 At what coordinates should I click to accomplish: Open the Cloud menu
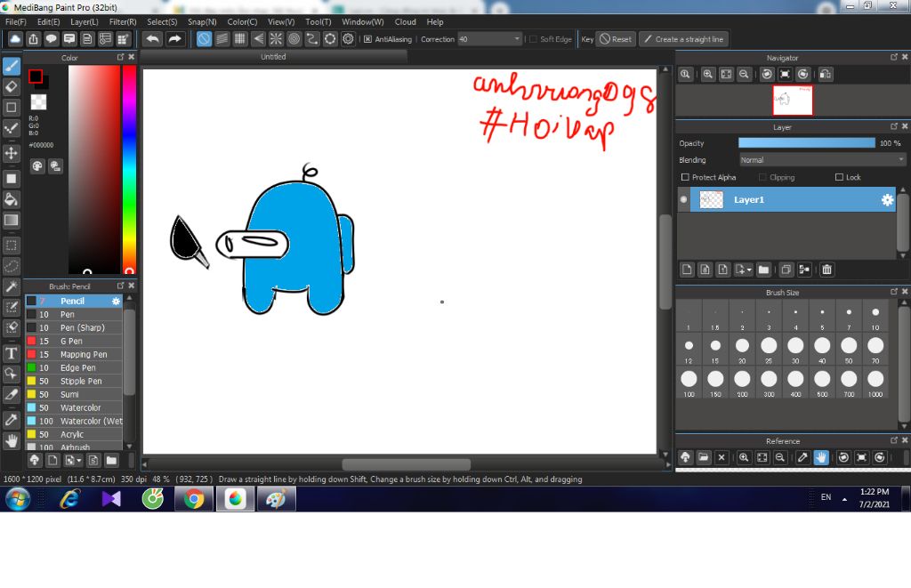coord(406,22)
